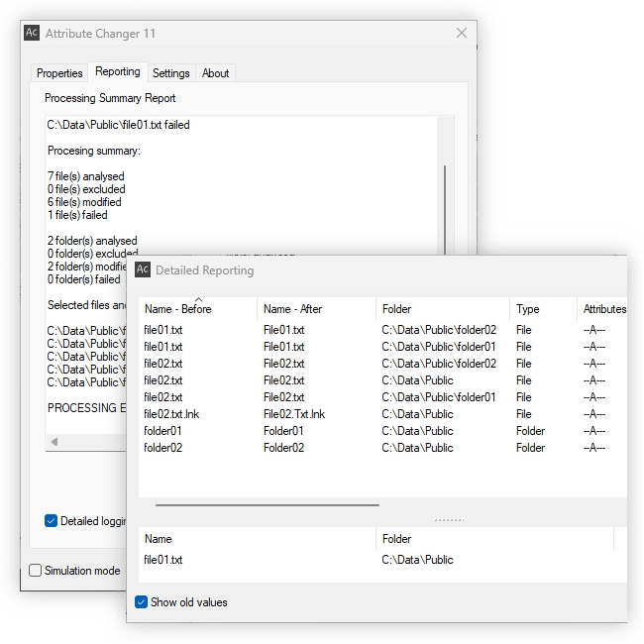The height and width of the screenshot is (644, 644).
Task: Click the vertical scrollbar in summary report
Action: 446,208
